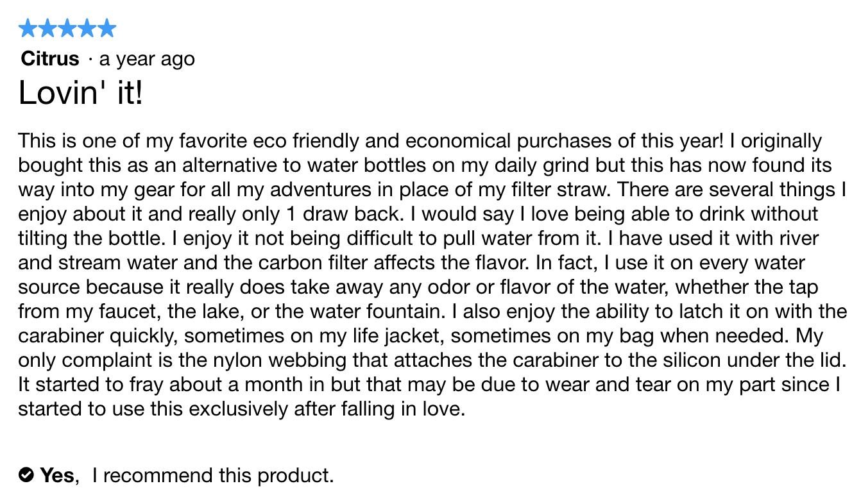The image size is (861, 504).
Task: Open the reviewer name Citrus
Action: pos(50,59)
